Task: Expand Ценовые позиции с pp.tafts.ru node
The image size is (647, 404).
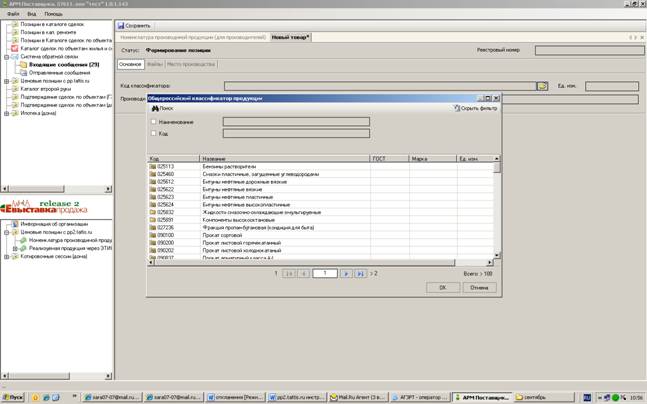Action: coord(7,81)
